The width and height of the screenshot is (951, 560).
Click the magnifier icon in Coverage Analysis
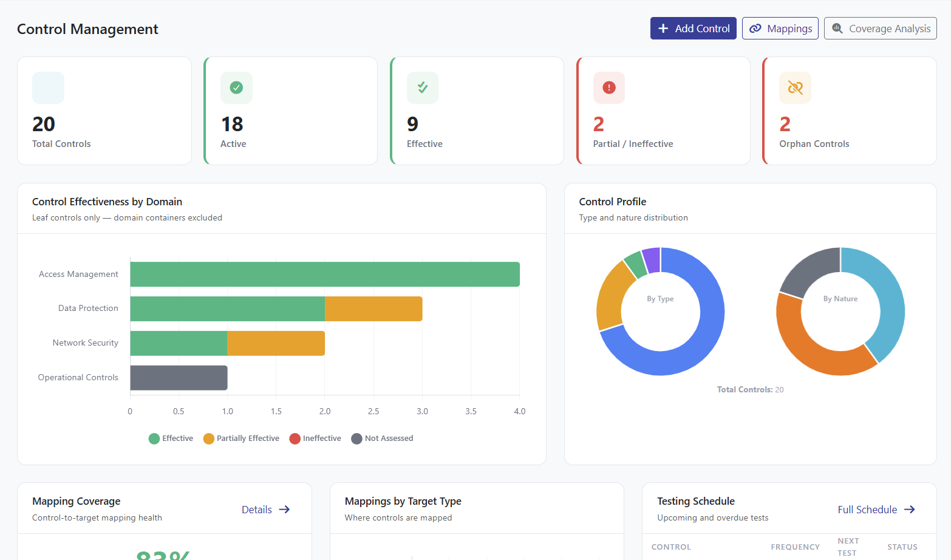[x=837, y=29]
